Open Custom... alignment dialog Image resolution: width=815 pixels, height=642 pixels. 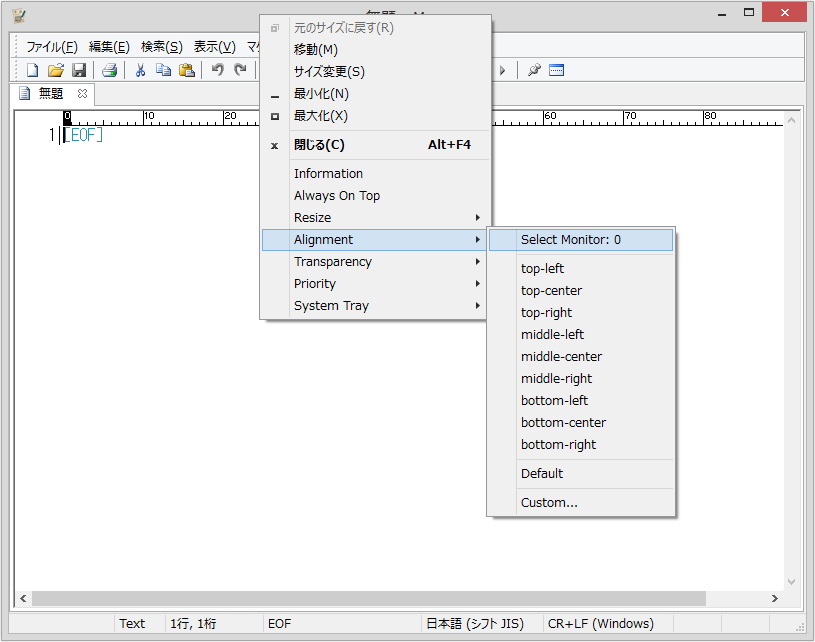[x=581, y=503]
